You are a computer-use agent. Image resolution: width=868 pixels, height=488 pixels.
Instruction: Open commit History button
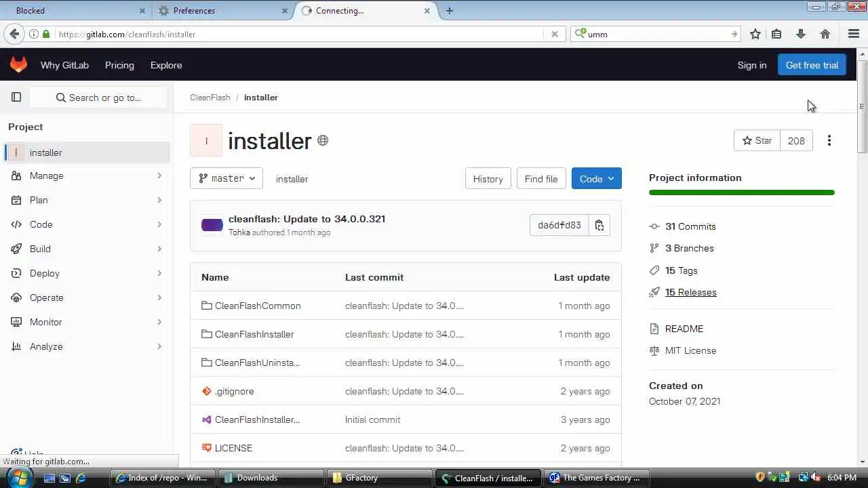click(x=488, y=178)
